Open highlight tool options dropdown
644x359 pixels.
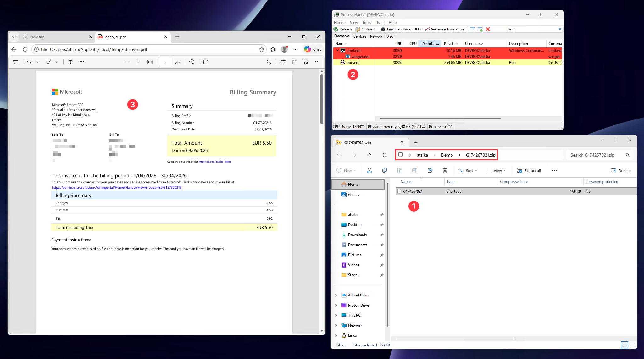point(37,62)
